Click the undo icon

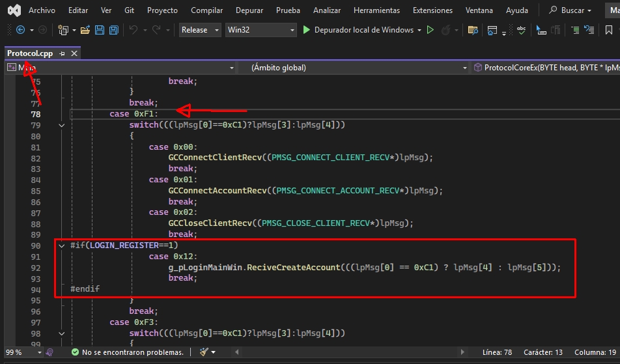[134, 30]
